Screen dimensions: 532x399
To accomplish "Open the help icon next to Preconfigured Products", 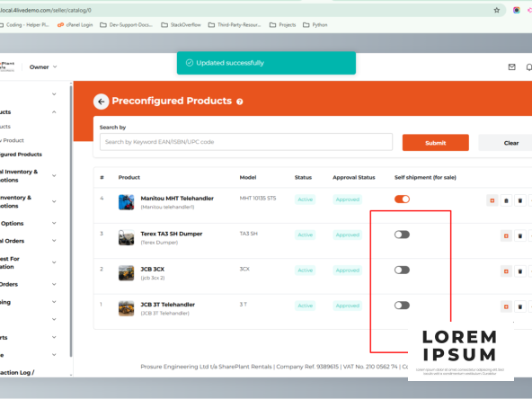I will [240, 102].
